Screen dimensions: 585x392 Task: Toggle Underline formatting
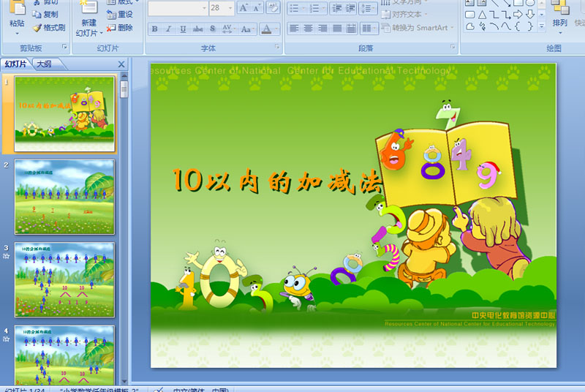coord(183,29)
